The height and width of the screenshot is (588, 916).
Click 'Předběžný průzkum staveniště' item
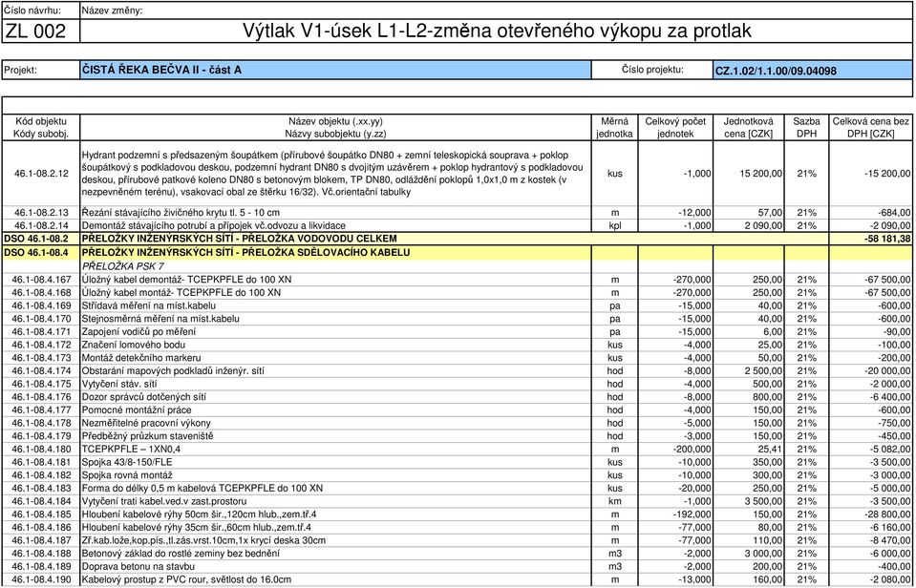(147, 435)
